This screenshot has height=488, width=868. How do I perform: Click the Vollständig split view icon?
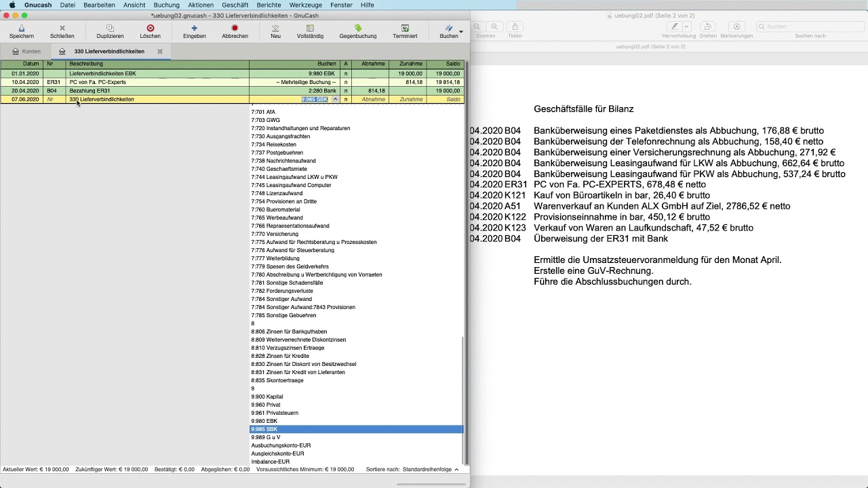point(310,28)
